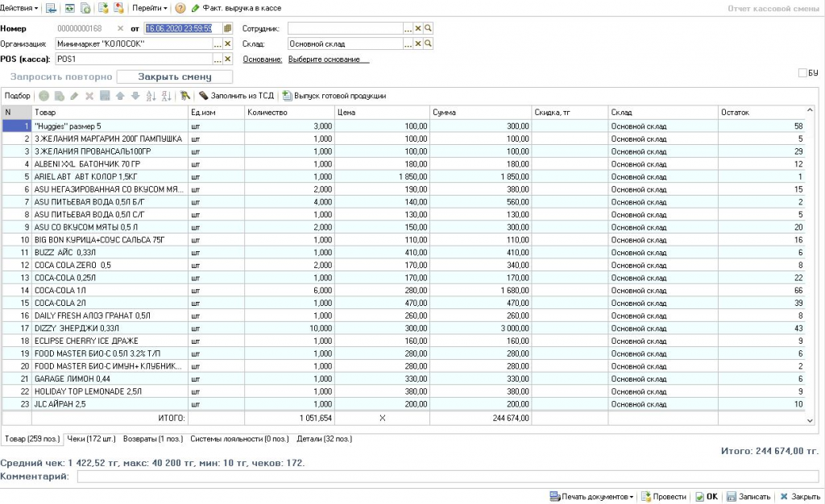The height and width of the screenshot is (504, 825).
Task: Clear the POS (касса) field
Action: [228, 60]
